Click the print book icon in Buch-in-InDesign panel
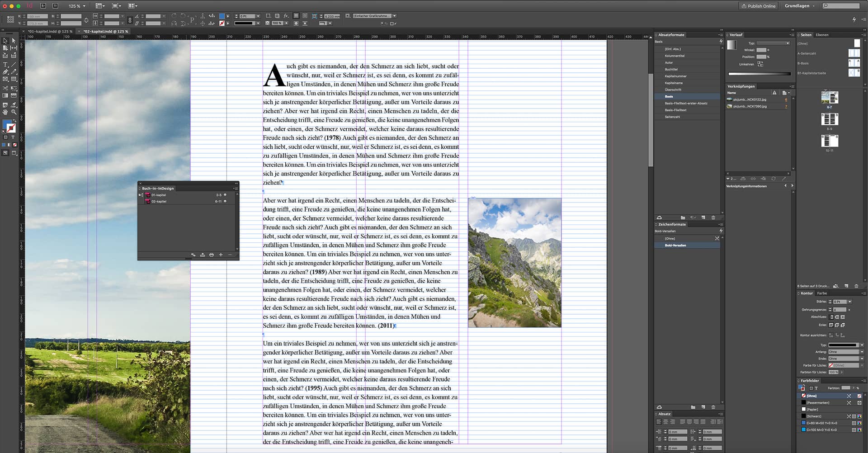 click(212, 255)
